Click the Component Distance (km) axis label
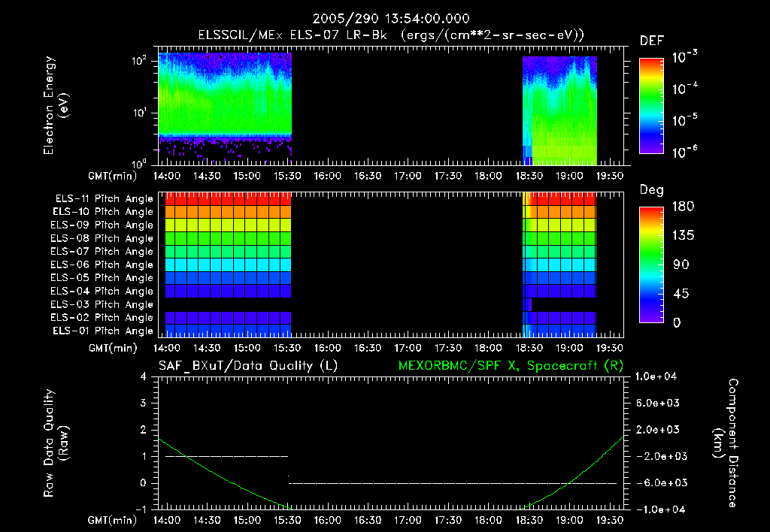 tap(726, 443)
